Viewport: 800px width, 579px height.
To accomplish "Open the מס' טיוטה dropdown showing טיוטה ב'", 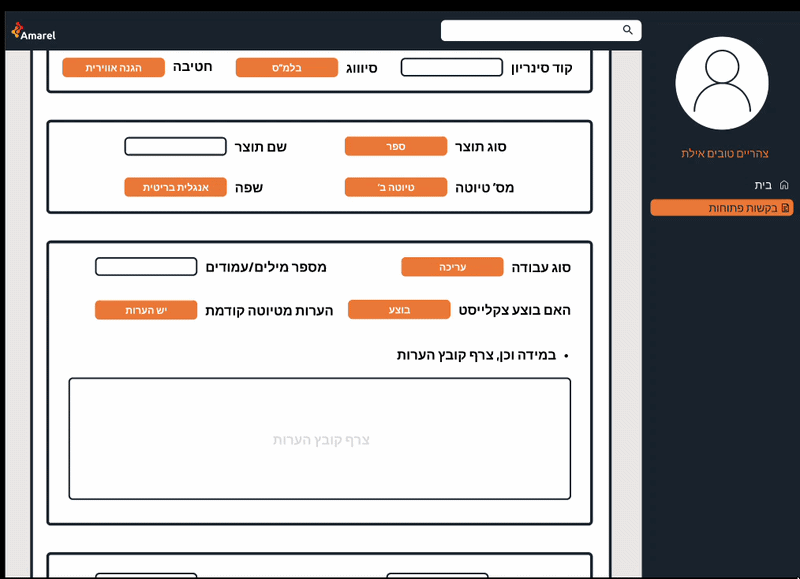I will (x=396, y=187).
